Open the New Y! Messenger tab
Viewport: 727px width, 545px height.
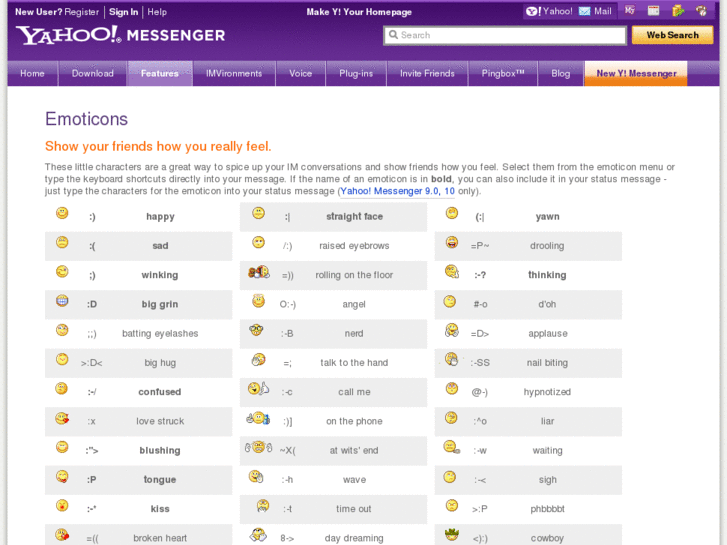636,73
